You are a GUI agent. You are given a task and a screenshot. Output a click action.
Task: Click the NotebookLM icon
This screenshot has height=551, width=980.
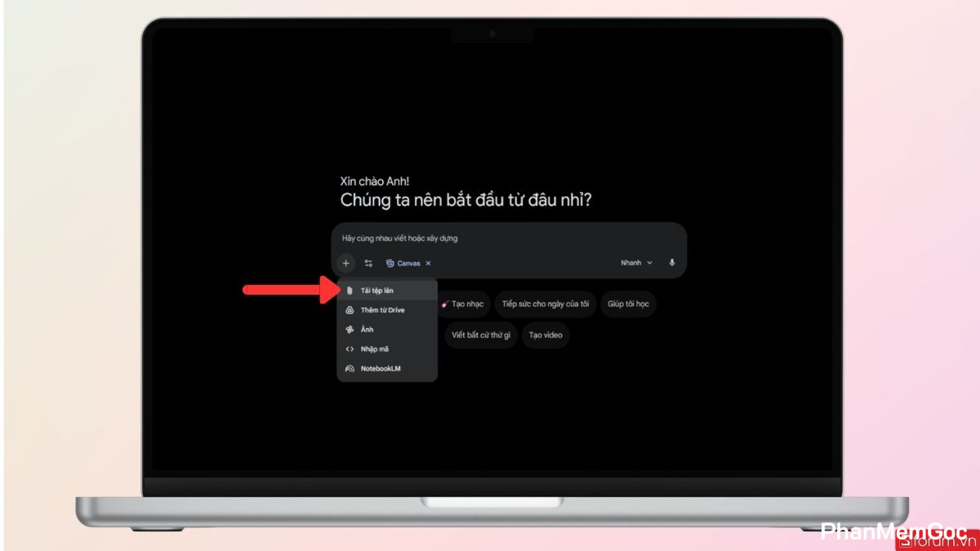(x=350, y=369)
